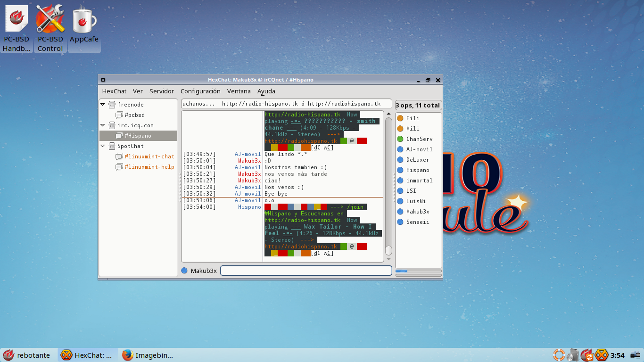Click the orange op icon beside Mili
The width and height of the screenshot is (644, 362).
(400, 129)
